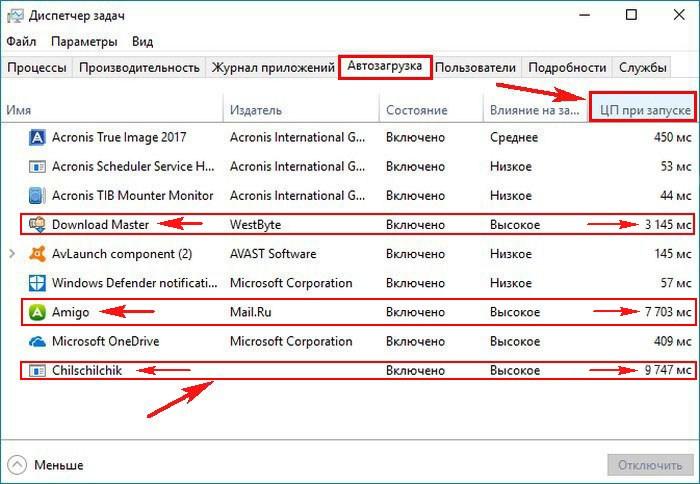Maximize the Диспетчер задач window
700x484 pixels.
631,15
